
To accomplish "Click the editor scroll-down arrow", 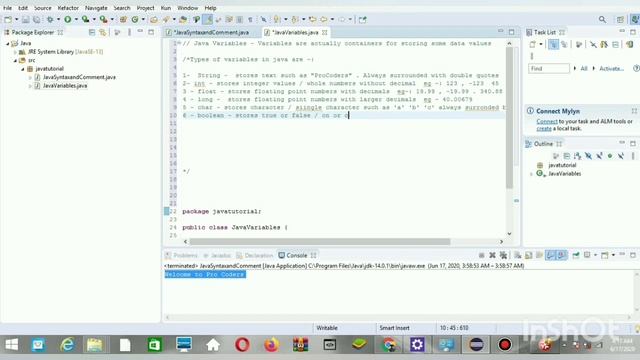I will click(x=509, y=233).
